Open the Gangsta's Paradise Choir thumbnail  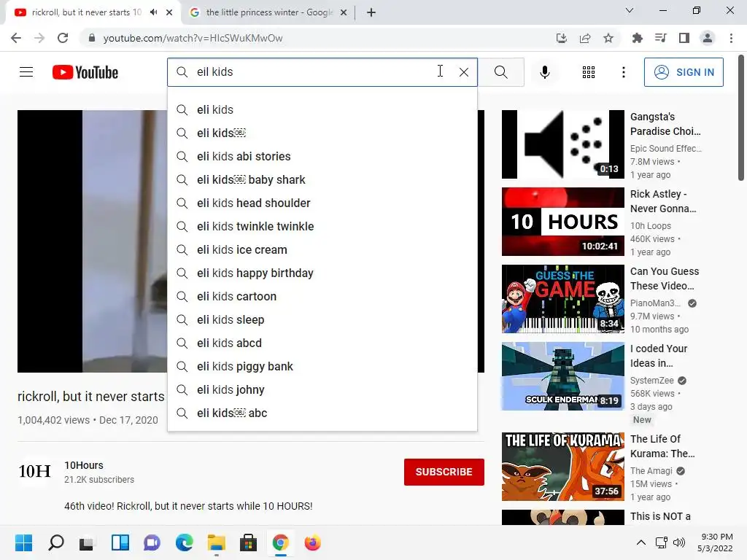[562, 144]
